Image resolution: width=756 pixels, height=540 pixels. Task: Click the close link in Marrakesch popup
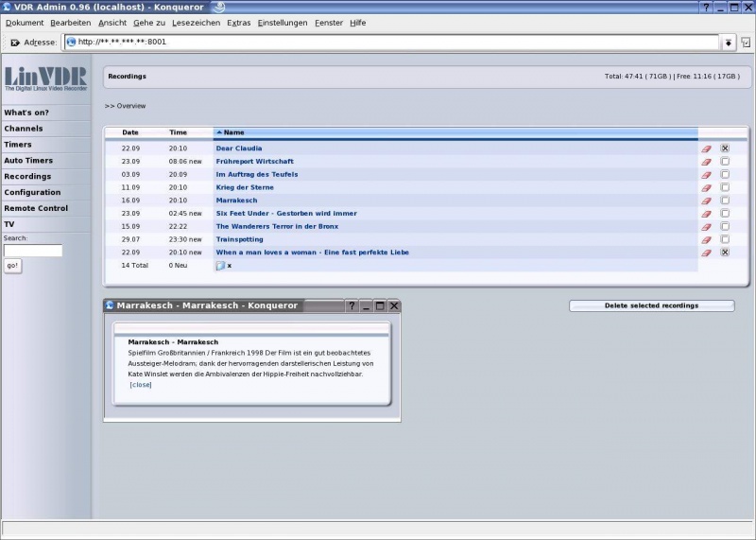click(x=141, y=385)
